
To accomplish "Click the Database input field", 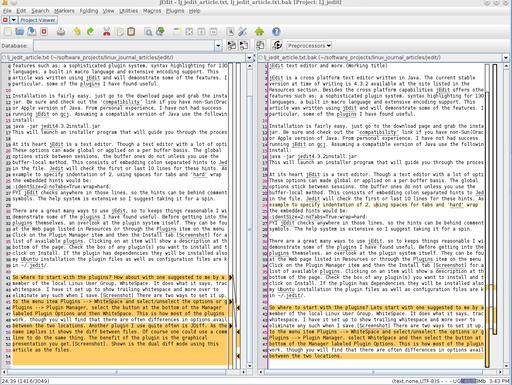I will point(124,45).
